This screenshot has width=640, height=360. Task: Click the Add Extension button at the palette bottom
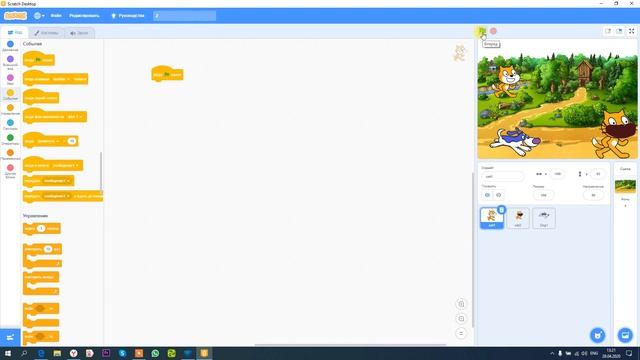(10, 337)
